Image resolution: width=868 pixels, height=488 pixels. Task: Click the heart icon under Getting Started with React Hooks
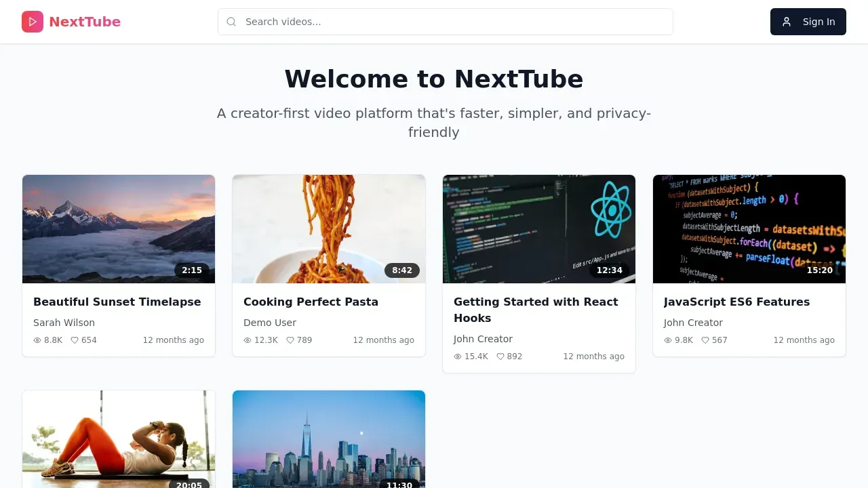pos(500,356)
